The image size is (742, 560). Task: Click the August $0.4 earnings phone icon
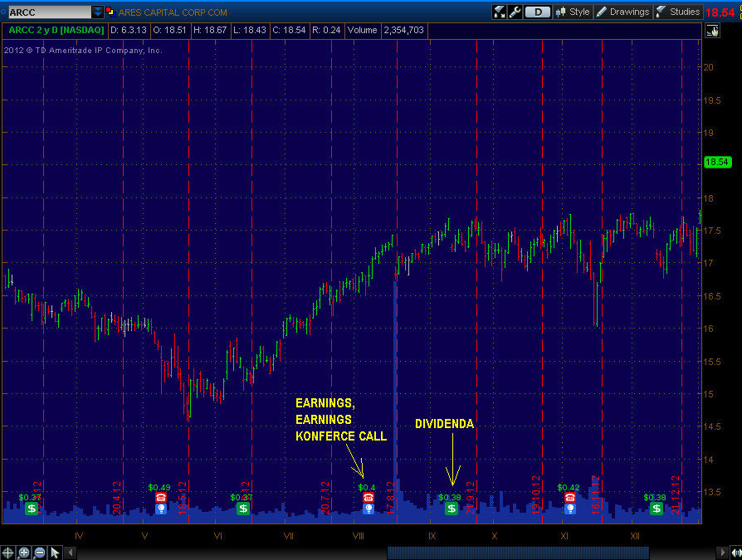coord(369,498)
